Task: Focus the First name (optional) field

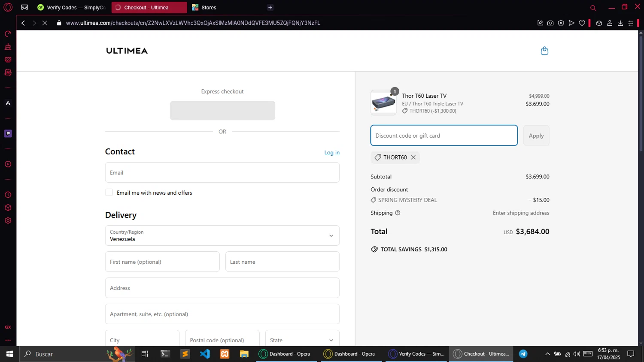Action: click(162, 262)
